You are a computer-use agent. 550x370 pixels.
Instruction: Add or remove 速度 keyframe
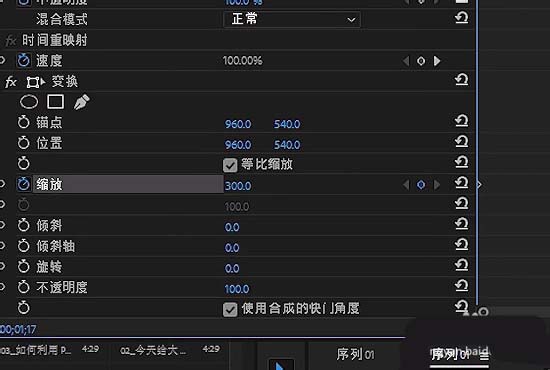point(421,61)
